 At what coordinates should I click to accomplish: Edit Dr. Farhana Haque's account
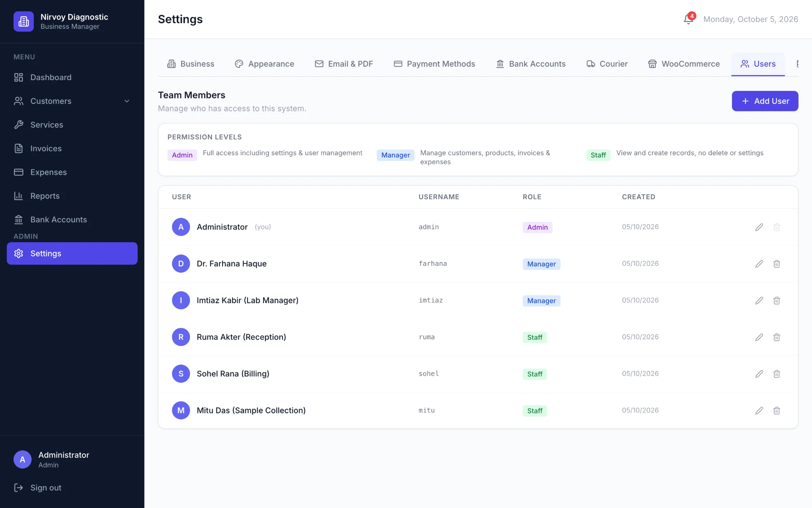[x=759, y=264]
